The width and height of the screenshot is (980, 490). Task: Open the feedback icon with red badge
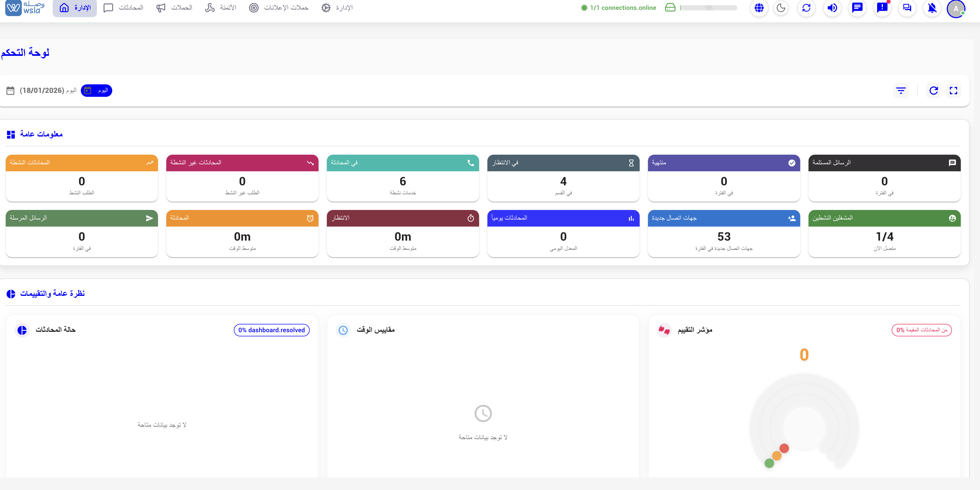pos(882,8)
